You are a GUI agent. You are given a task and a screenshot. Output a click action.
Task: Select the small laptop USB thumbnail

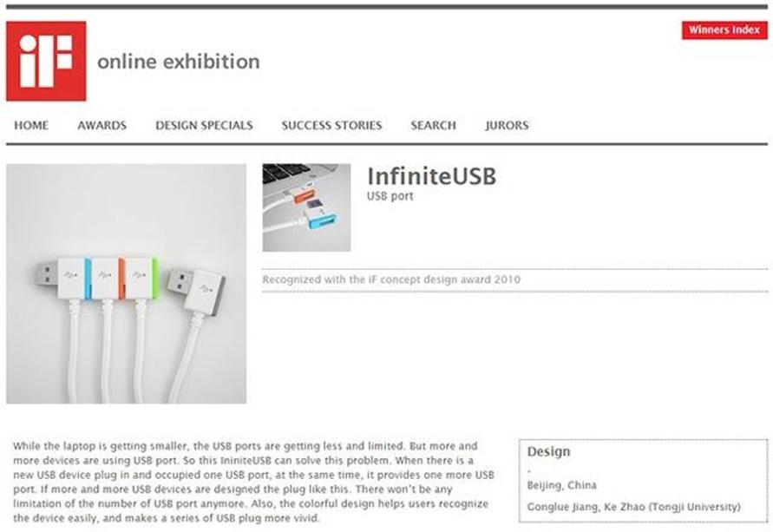306,207
